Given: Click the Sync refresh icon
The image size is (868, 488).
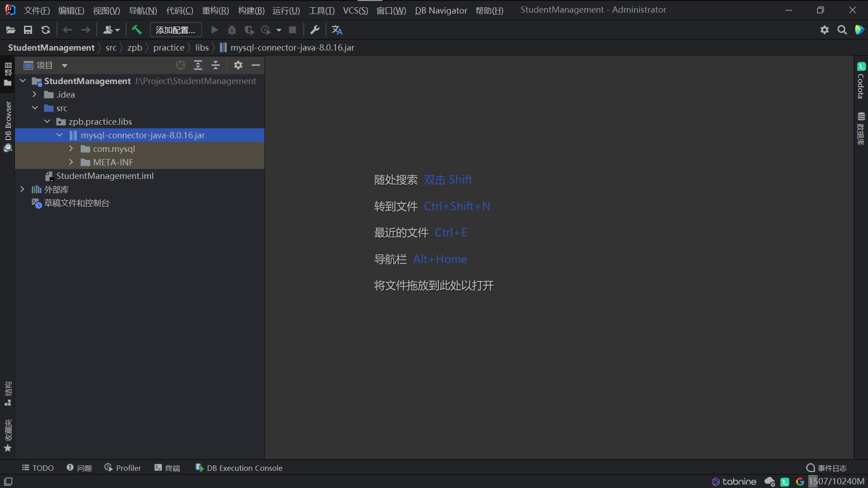Looking at the screenshot, I should 46,30.
